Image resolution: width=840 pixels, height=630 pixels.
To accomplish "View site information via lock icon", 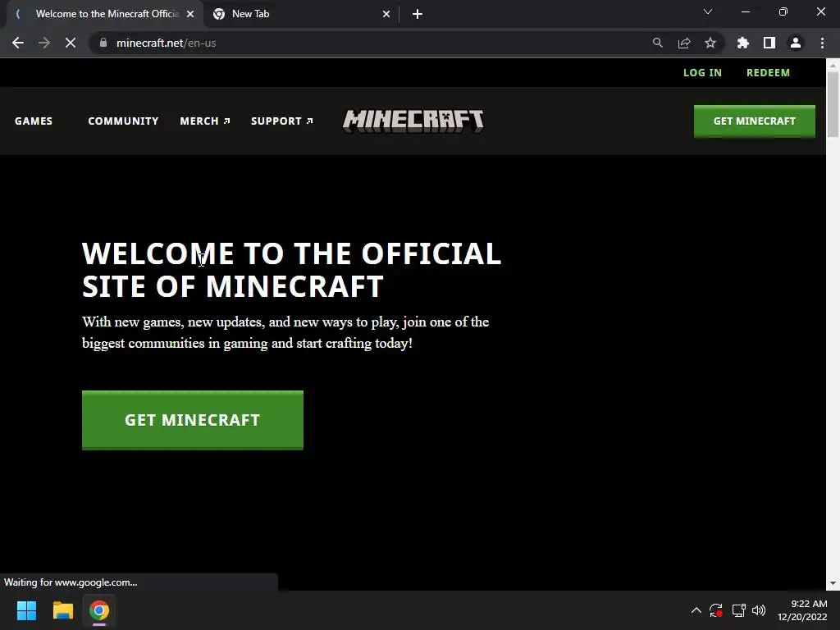I will pyautogui.click(x=103, y=43).
